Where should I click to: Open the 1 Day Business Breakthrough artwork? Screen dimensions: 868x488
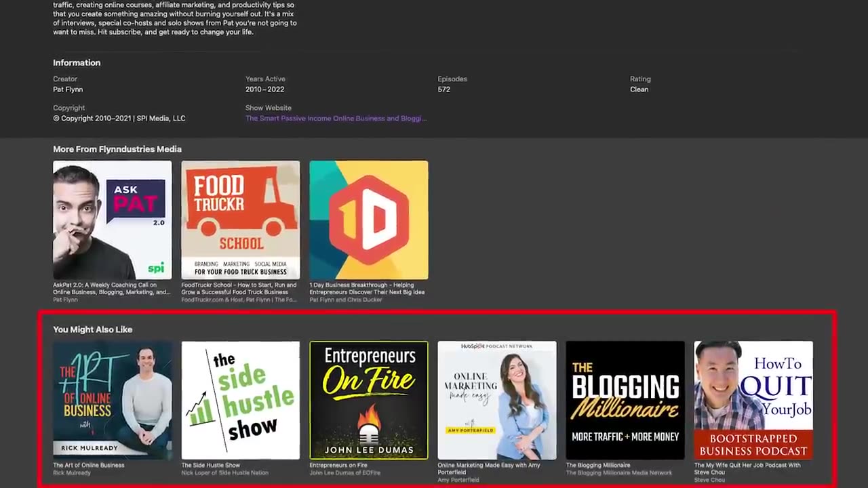(369, 220)
